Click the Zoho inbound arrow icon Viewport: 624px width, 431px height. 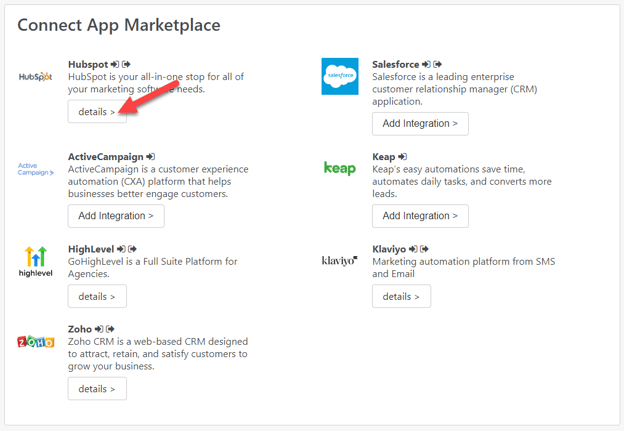(x=99, y=329)
